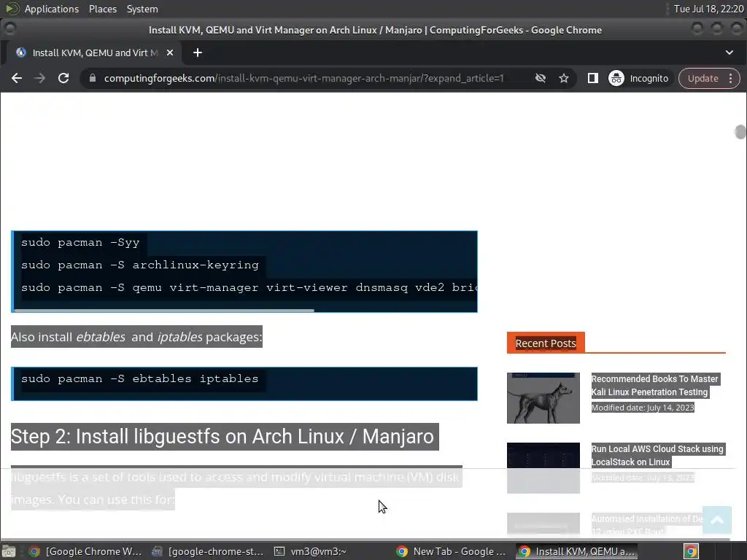Click the top-left window menu icon
747x560 pixels.
point(9,29)
